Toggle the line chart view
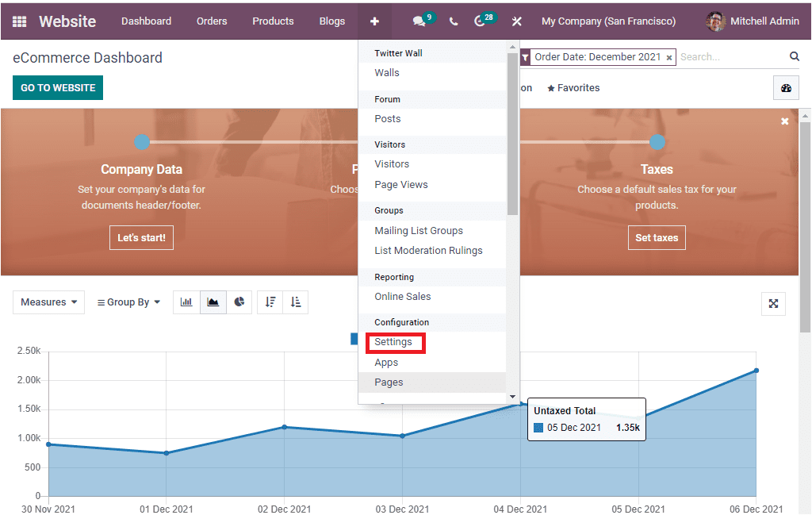 pos(213,302)
